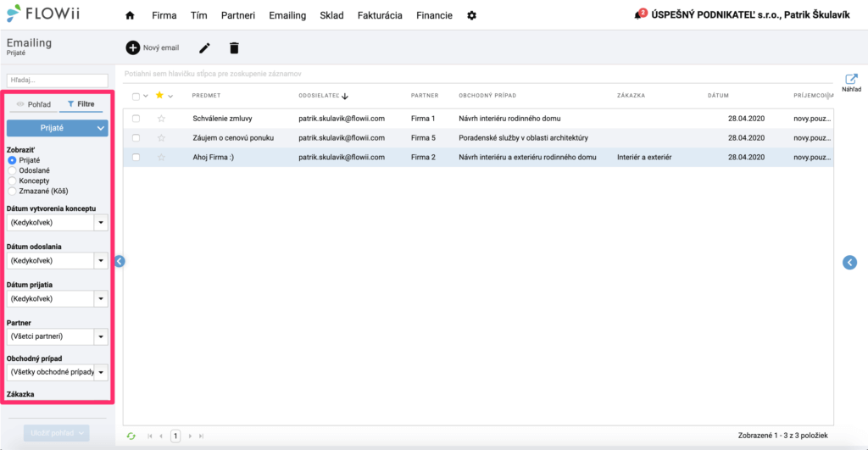Image resolution: width=868 pixels, height=450 pixels.
Task: Go to next page of results
Action: coord(190,436)
